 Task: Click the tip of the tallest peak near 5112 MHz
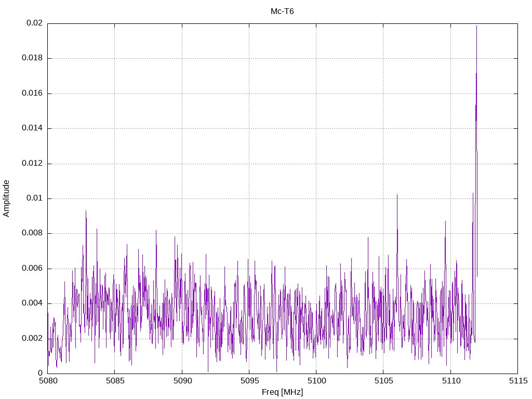[x=476, y=26]
